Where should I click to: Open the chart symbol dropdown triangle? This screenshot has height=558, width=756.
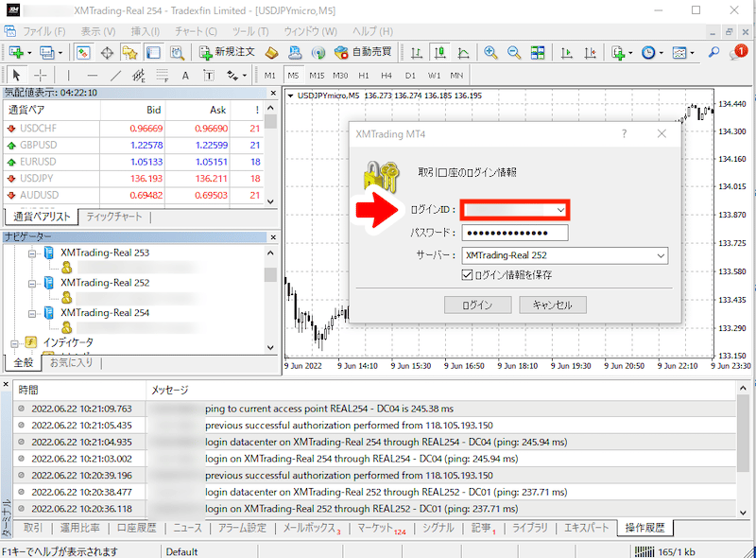[291, 96]
